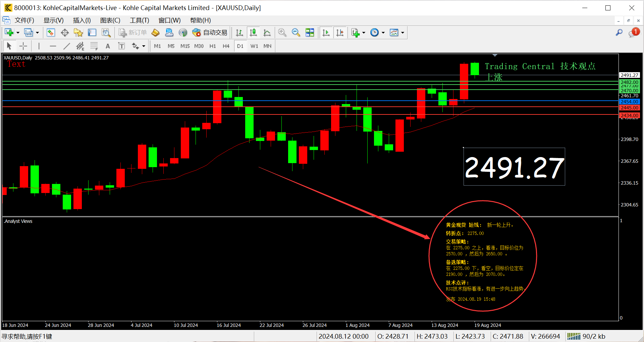Open the 帮助(H) menu
The width and height of the screenshot is (644, 342).
[201, 20]
